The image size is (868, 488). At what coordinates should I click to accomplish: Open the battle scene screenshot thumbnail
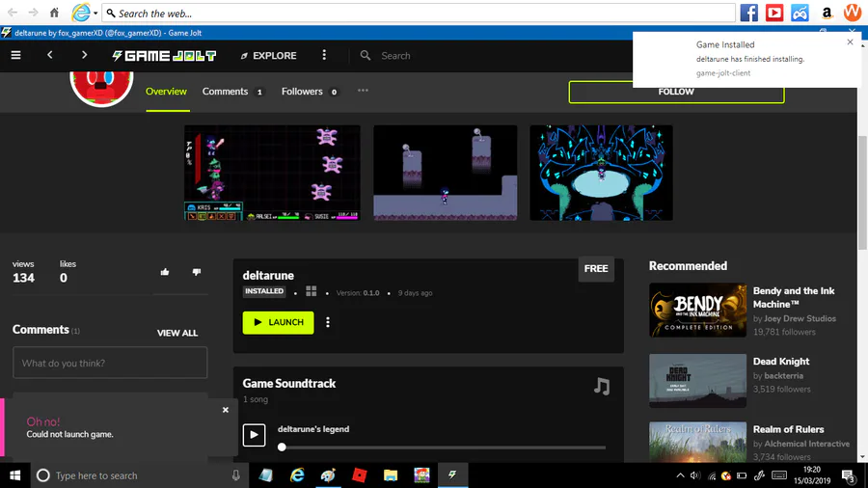pyautogui.click(x=272, y=173)
